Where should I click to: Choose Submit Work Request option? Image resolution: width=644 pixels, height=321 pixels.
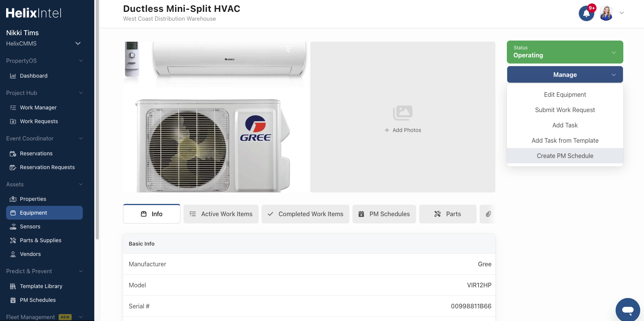(565, 110)
